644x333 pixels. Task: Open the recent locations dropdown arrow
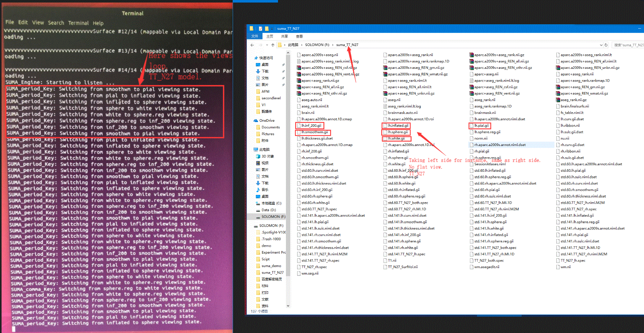click(267, 45)
